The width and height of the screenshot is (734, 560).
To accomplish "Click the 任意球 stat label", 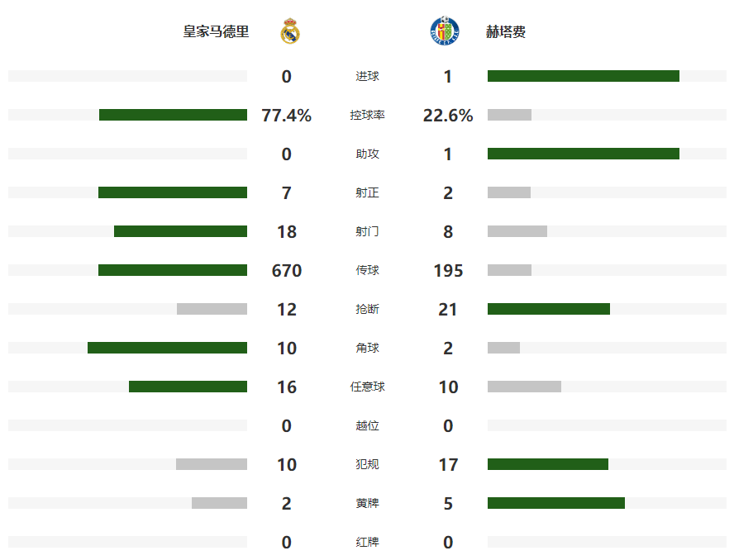I will coord(367,387).
